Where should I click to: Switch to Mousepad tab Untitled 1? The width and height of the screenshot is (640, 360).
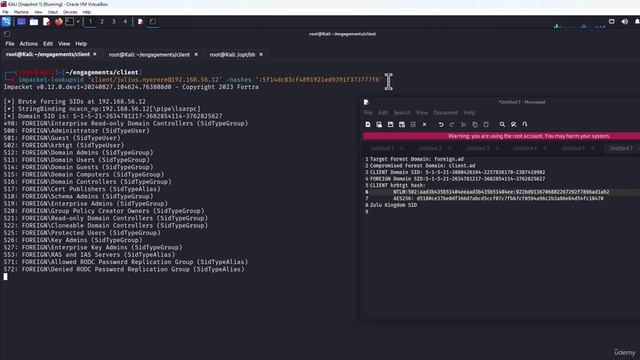point(382,148)
